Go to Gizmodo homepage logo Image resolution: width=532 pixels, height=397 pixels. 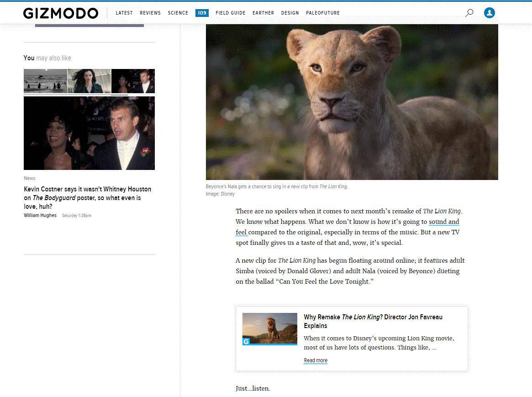(x=61, y=13)
